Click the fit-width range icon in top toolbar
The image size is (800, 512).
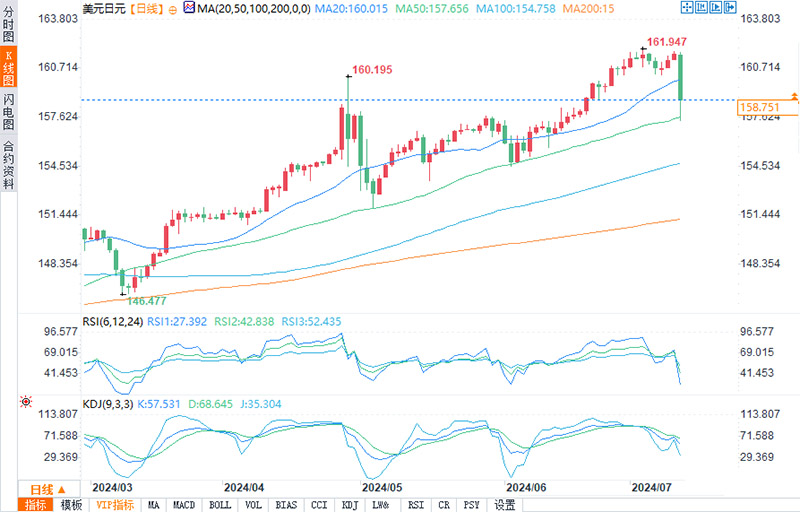click(701, 8)
